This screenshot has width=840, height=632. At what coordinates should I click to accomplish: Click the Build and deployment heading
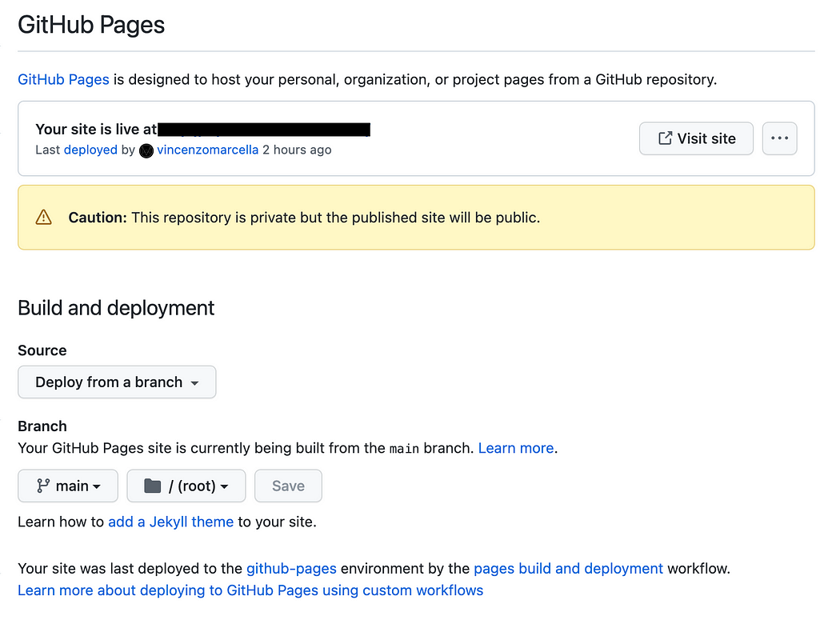116,308
